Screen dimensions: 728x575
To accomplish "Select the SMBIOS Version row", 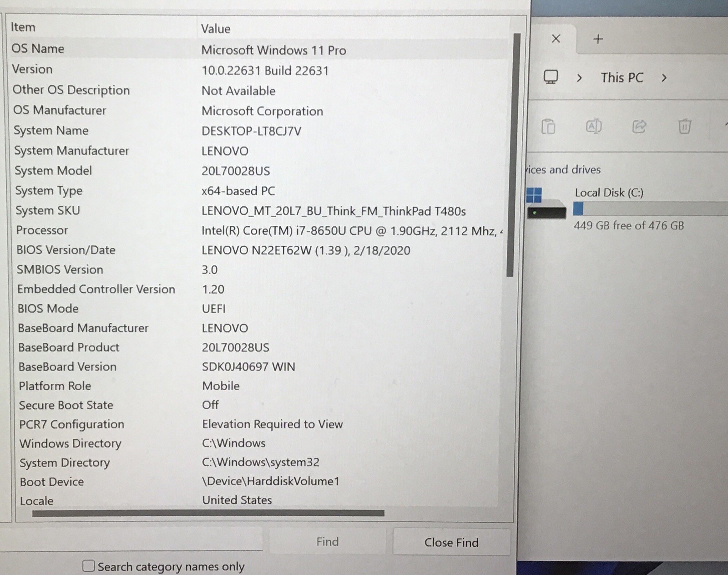I will [x=258, y=270].
